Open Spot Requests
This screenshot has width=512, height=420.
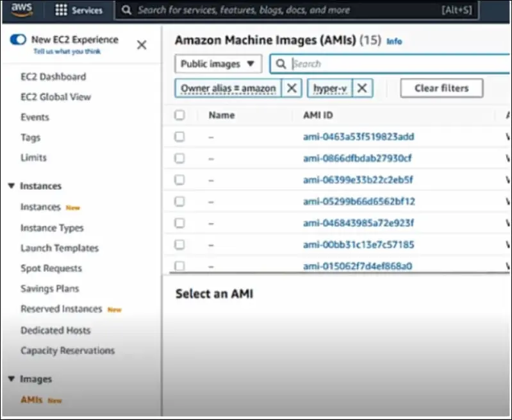pos(51,268)
